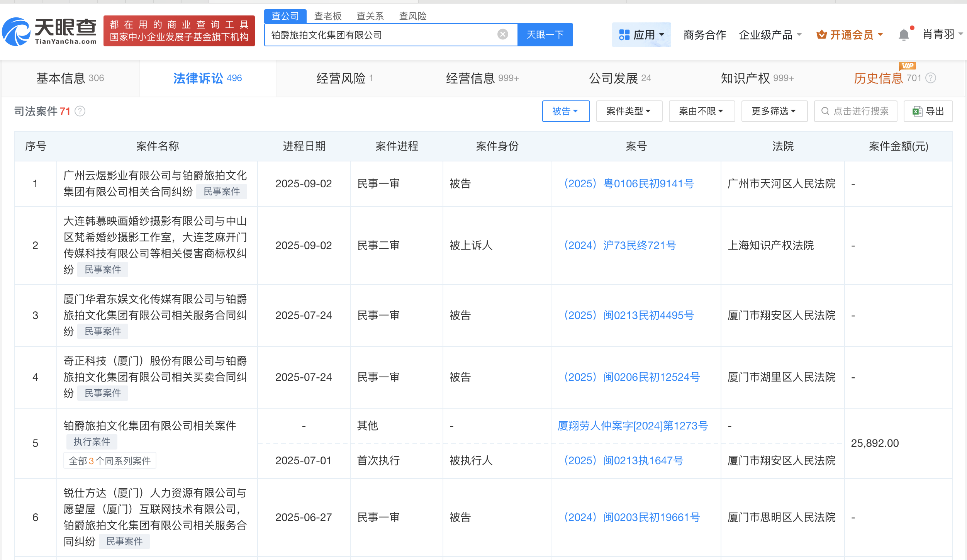This screenshot has width=967, height=560.
Task: Click the magnifier icon in 点击进行搜索
Action: 825,111
